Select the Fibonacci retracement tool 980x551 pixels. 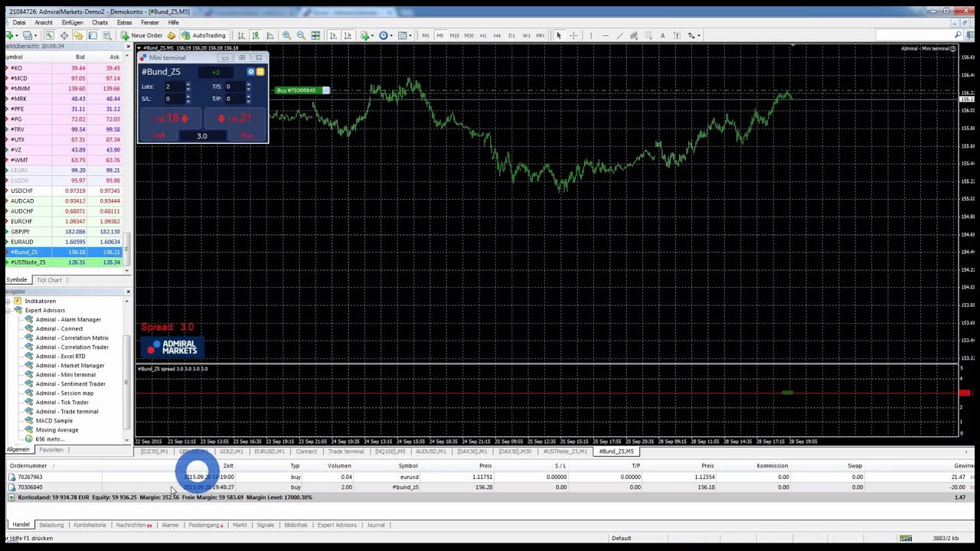coord(648,35)
